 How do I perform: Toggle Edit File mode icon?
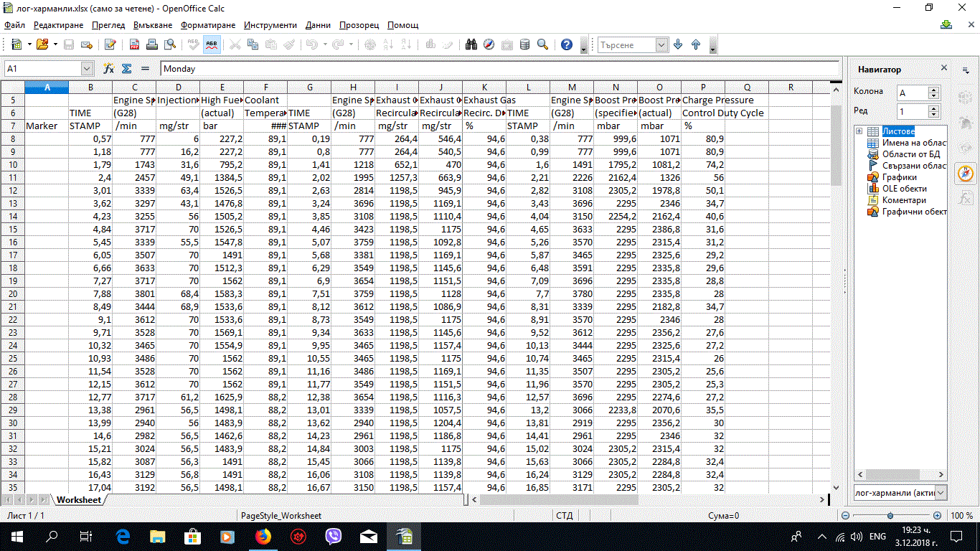(110, 44)
